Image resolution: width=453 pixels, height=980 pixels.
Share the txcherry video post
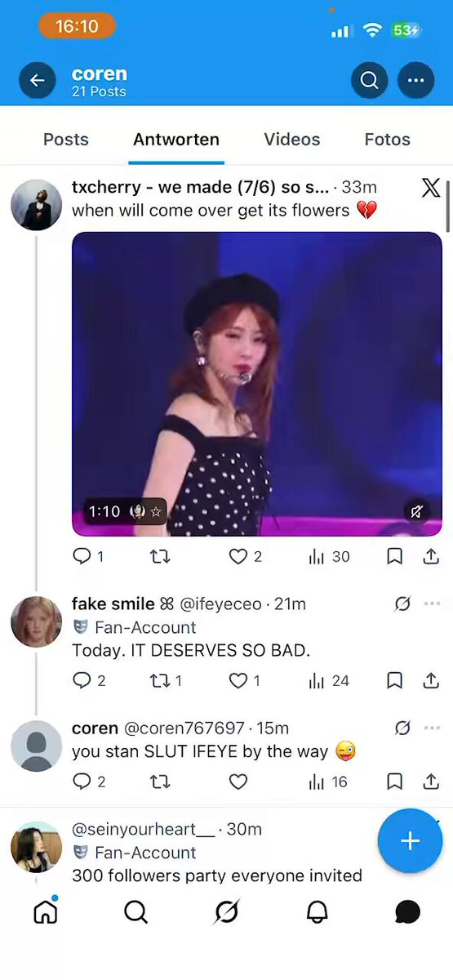tap(431, 557)
